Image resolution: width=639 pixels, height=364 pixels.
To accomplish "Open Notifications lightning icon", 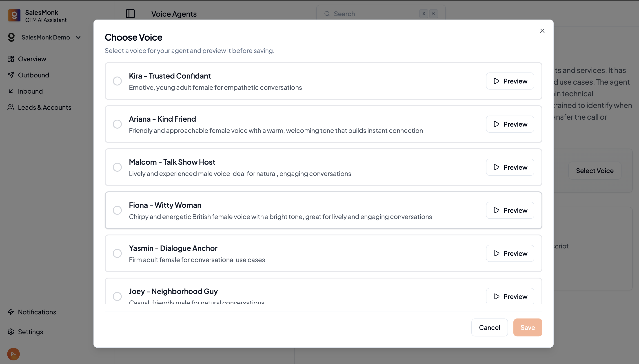I will click(x=11, y=312).
